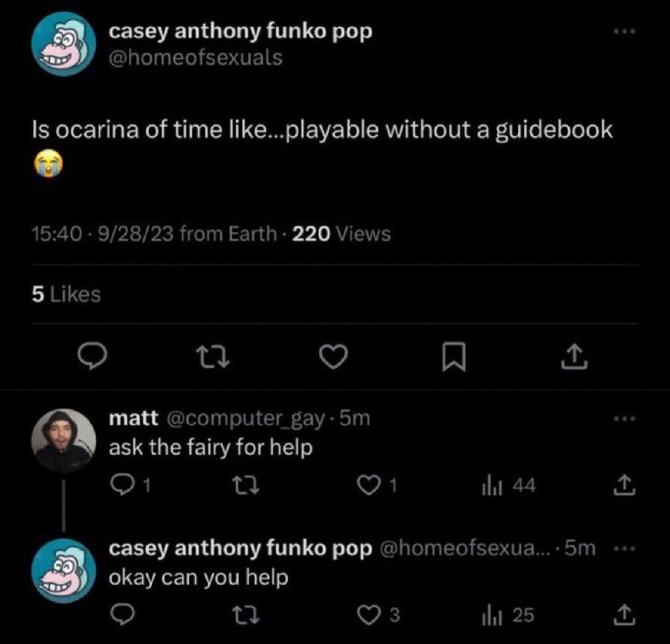670x644 pixels.
Task: Bookmark the main tweet
Action: click(453, 357)
